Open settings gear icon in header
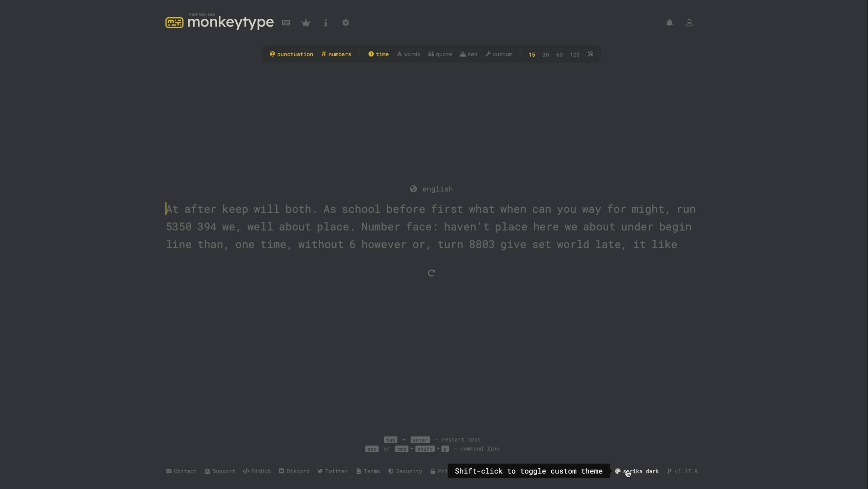 click(346, 23)
